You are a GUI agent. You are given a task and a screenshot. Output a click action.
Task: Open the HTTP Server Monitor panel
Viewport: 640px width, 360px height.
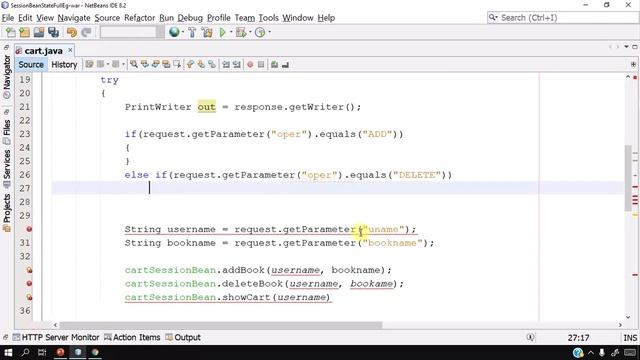point(56,338)
